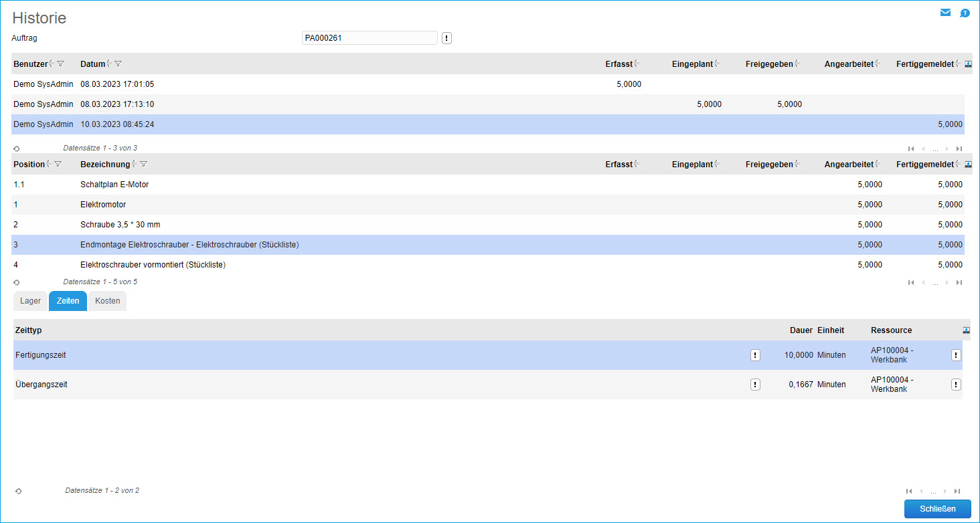Screen dimensions: 980x523
Task: Open the Kosten tab
Action: [107, 301]
